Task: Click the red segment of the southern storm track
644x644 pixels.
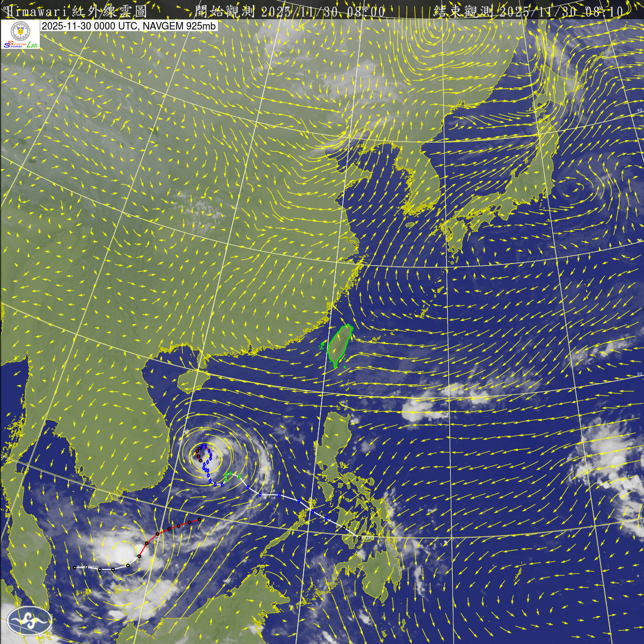Action: pos(172,528)
